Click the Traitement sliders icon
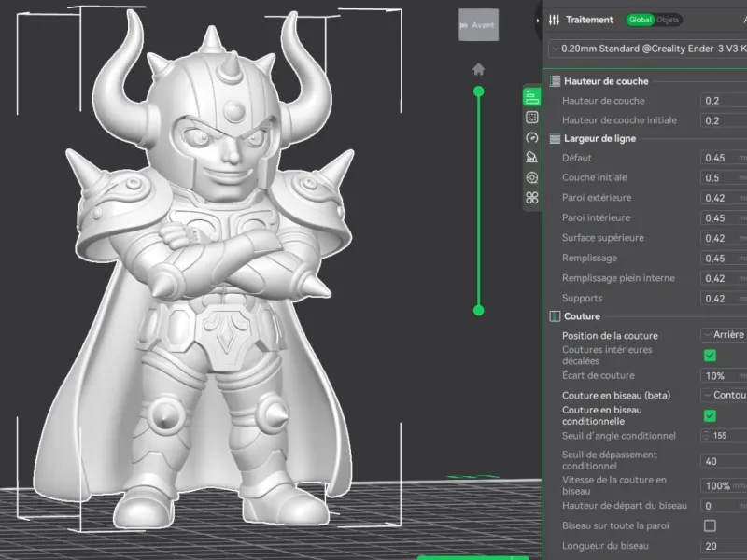The width and height of the screenshot is (747, 560). coord(554,20)
